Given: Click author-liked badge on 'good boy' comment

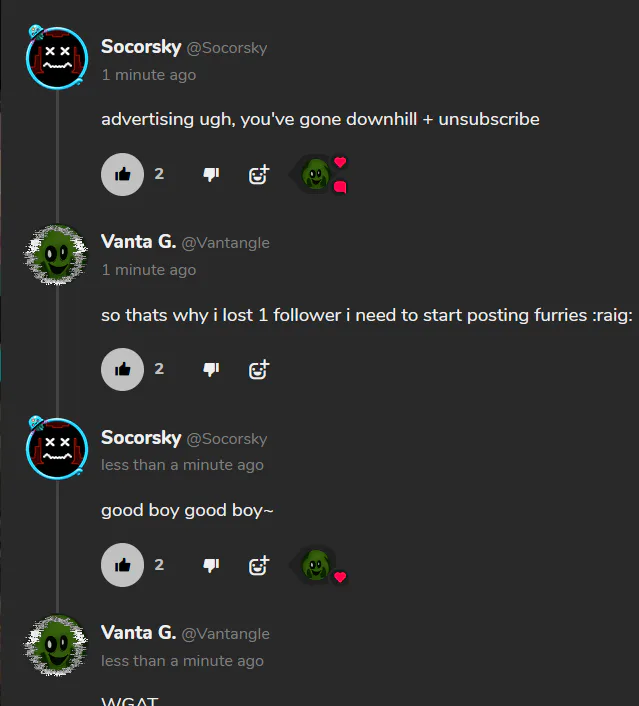Looking at the screenshot, I should tap(320, 566).
